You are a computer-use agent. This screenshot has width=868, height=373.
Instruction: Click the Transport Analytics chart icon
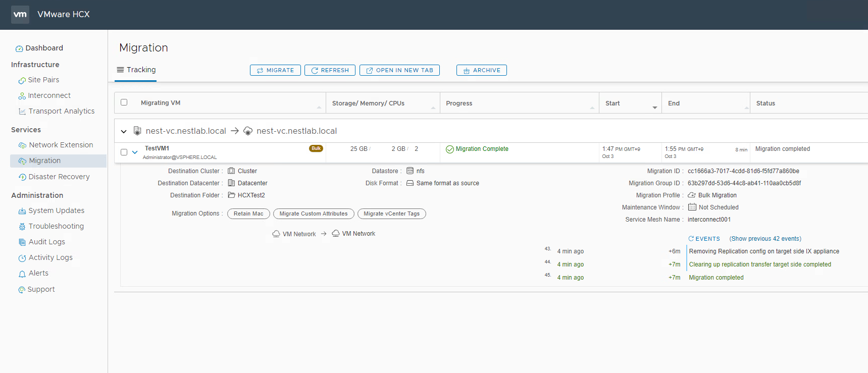22,112
